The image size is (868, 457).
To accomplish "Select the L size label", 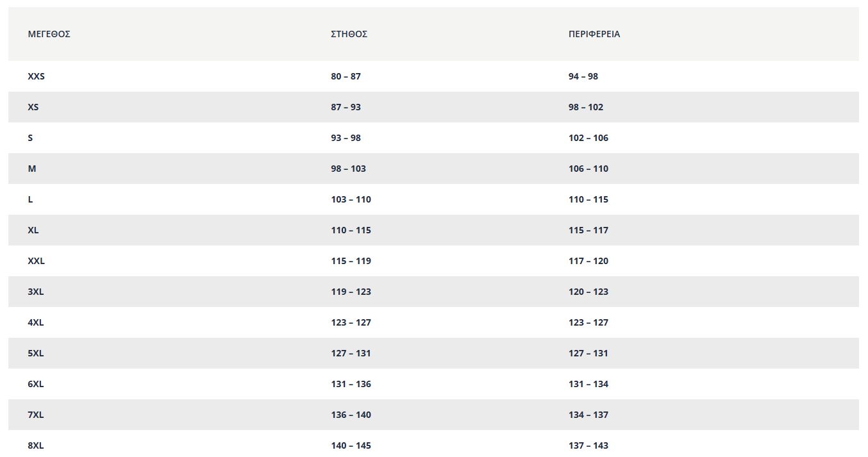I will click(x=30, y=199).
